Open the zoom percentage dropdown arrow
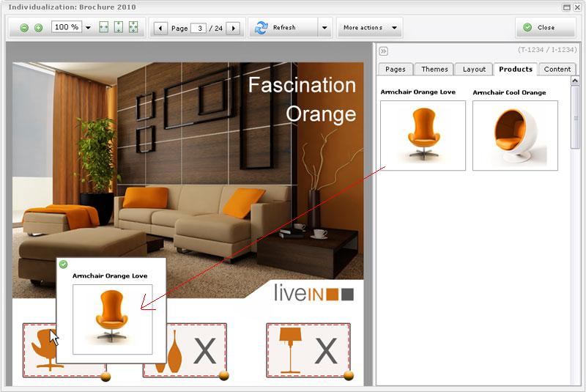586x392 pixels. pos(88,28)
